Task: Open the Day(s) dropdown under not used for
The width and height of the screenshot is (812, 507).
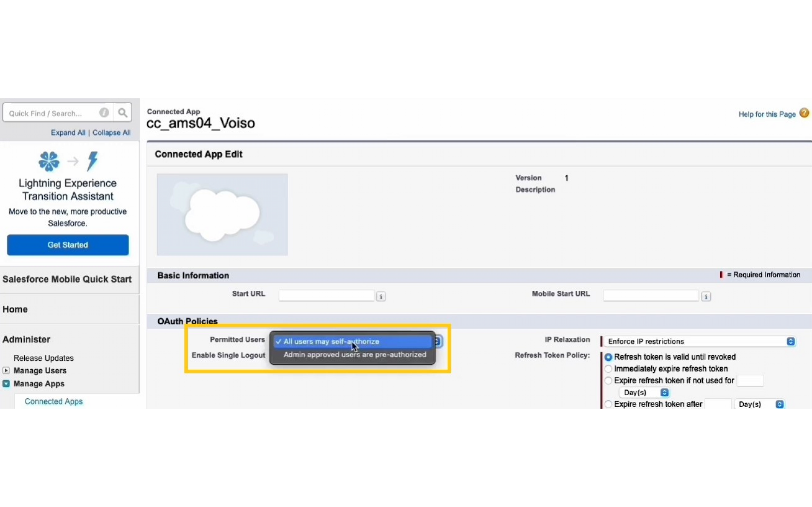Action: pyautogui.click(x=644, y=392)
